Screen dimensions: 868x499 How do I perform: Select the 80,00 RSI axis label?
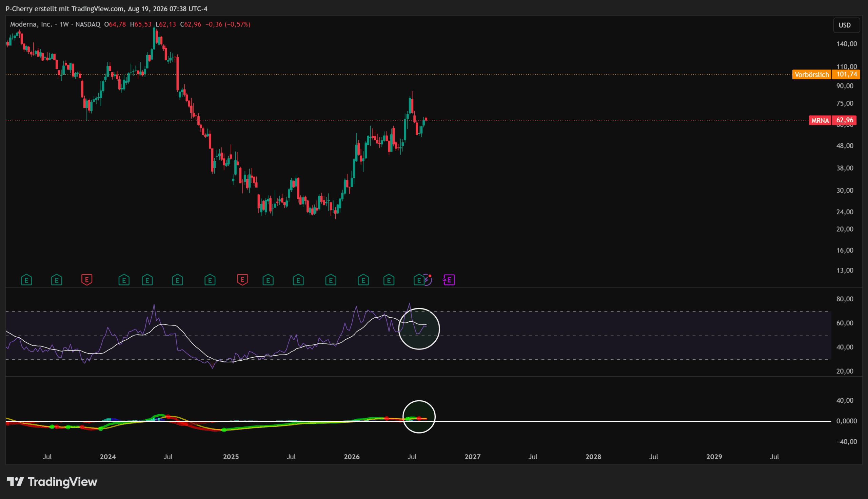coord(845,299)
